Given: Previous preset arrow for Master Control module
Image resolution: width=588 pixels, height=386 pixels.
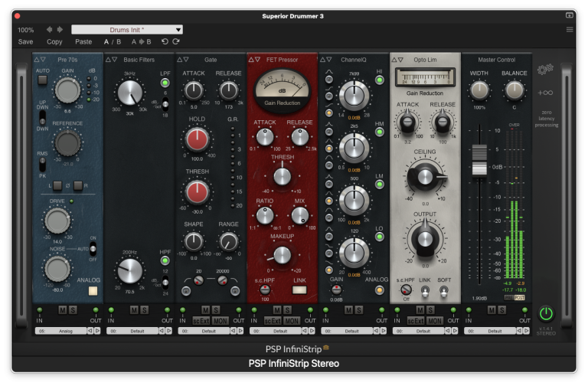Looking at the screenshot, I should click(x=519, y=331).
